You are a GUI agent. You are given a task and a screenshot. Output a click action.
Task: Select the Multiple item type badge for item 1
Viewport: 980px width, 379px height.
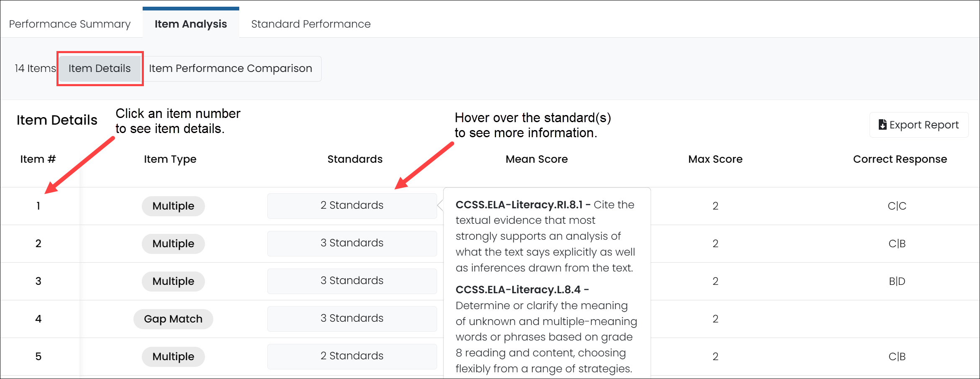pos(173,206)
